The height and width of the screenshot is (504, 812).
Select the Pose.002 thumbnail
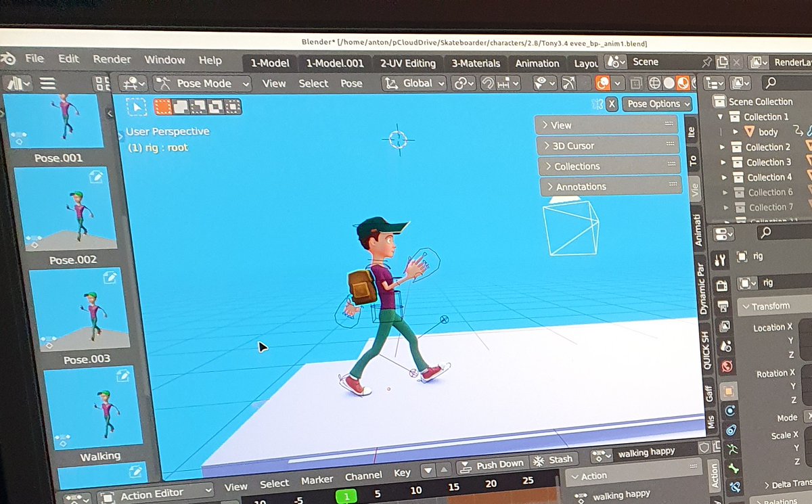coord(66,208)
